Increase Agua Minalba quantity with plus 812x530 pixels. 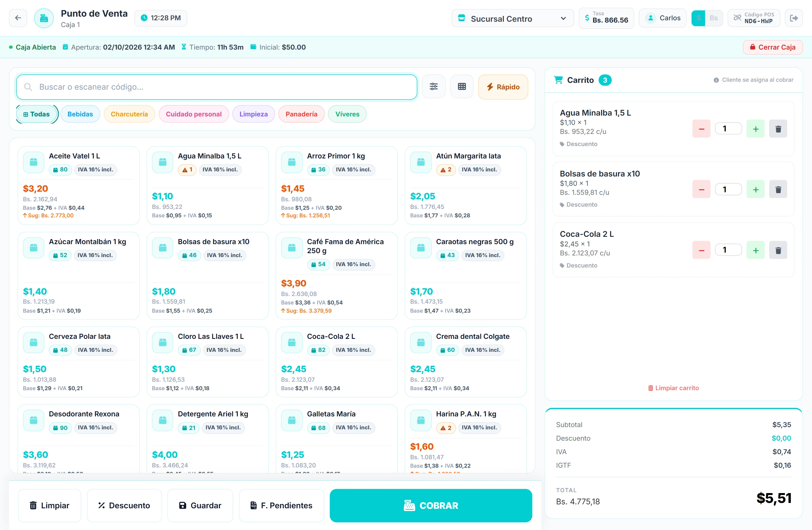pyautogui.click(x=756, y=129)
